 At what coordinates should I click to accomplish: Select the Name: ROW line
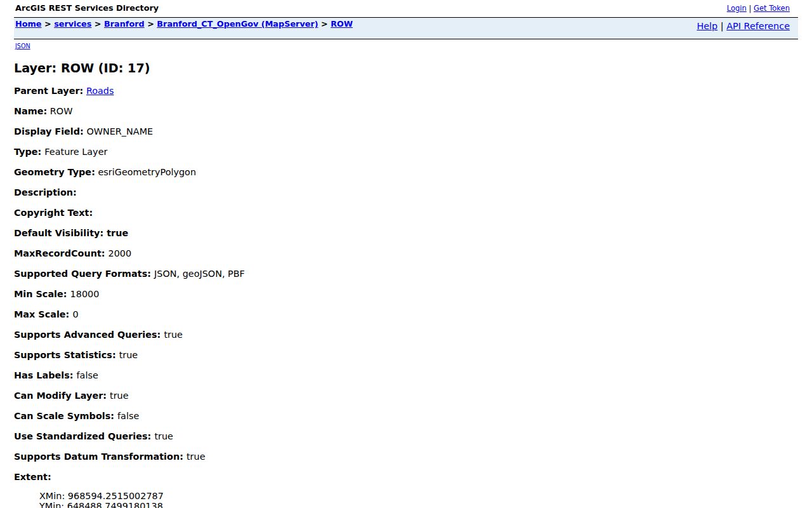coord(43,111)
